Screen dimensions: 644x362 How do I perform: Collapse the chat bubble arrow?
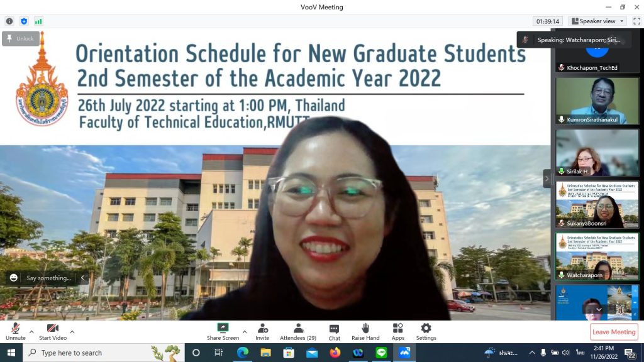tap(82, 278)
